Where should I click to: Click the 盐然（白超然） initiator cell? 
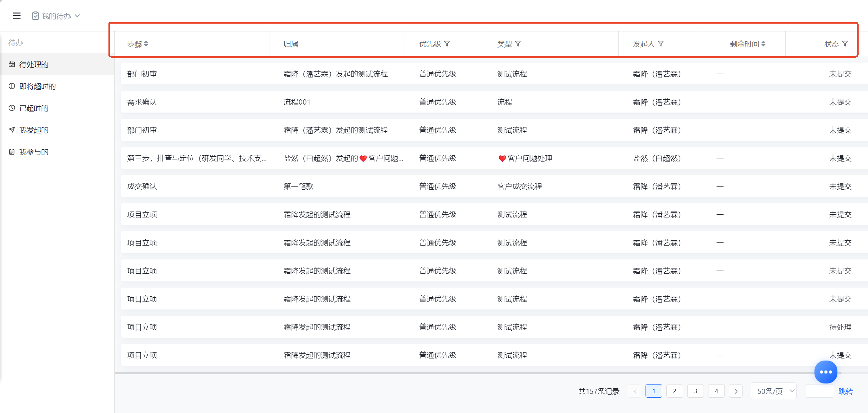tap(657, 158)
